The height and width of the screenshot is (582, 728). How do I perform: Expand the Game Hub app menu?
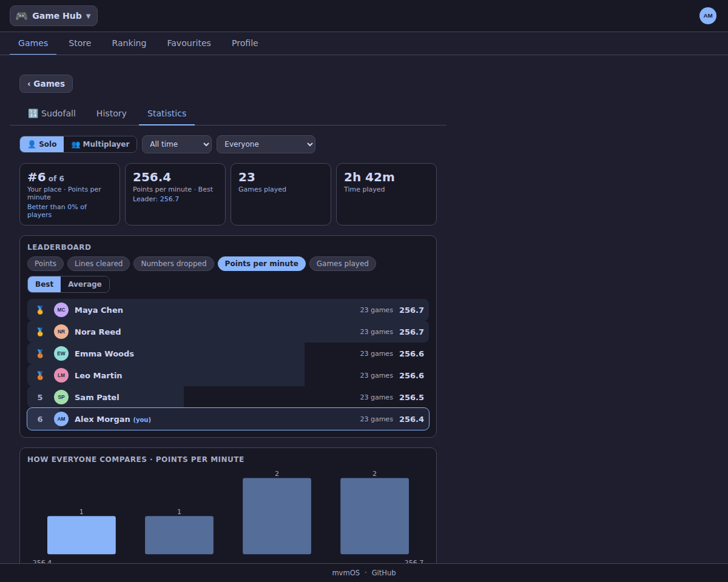click(x=53, y=16)
